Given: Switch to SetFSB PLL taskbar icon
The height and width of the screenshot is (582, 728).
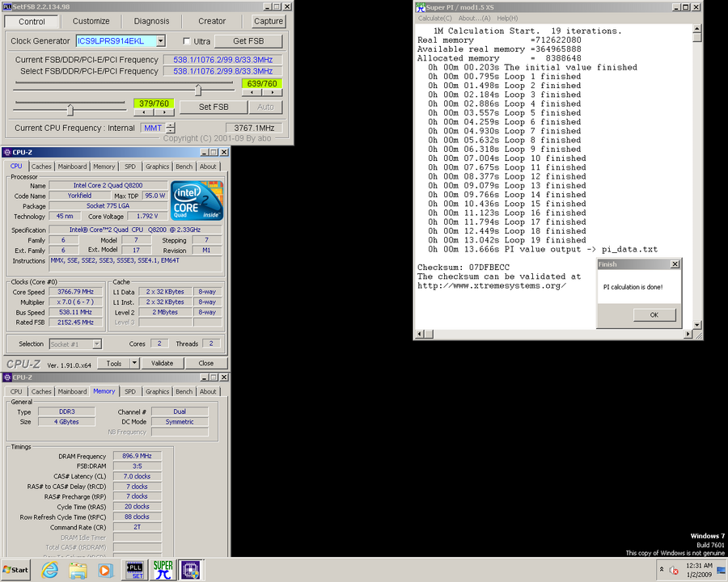Looking at the screenshot, I should (135, 569).
